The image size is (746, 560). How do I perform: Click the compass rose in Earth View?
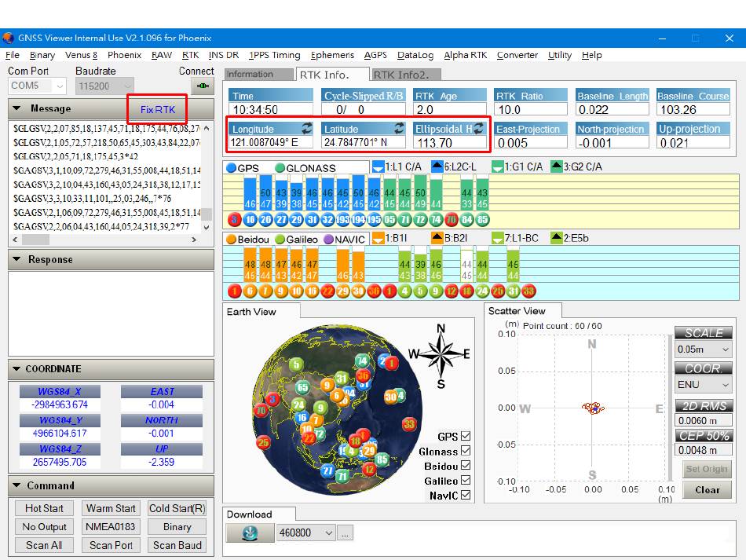tap(441, 354)
